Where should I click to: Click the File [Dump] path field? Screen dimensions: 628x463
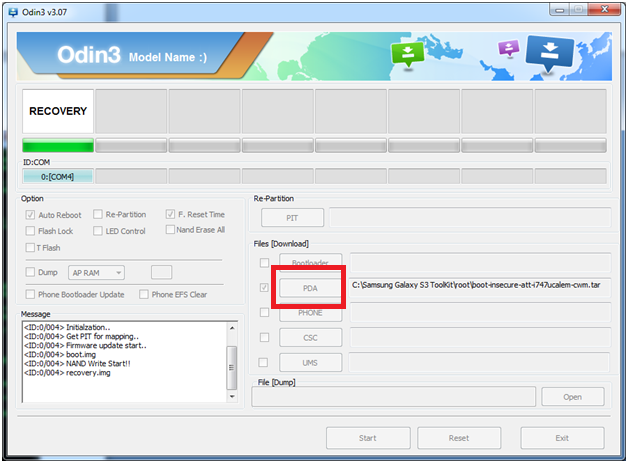click(x=394, y=397)
